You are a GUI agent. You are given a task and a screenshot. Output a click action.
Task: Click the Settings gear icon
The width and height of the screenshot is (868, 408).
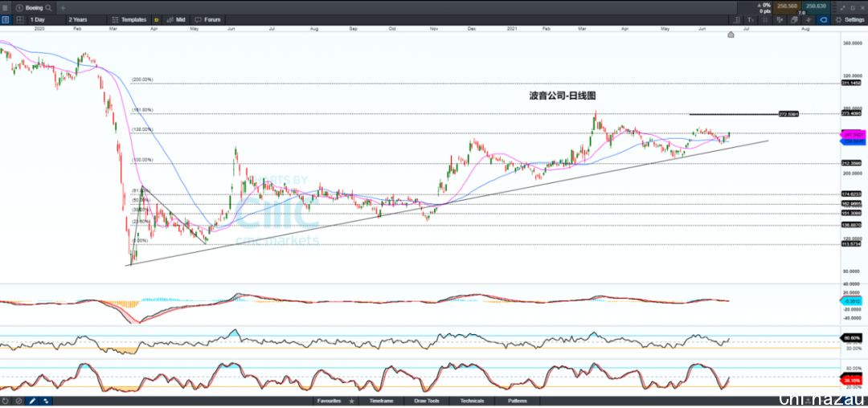point(838,20)
